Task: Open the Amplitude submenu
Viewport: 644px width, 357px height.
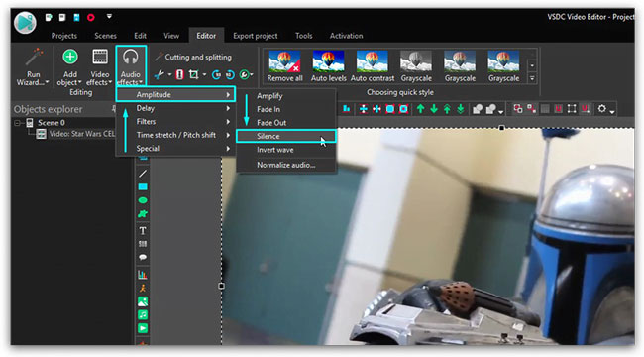Action: click(x=175, y=94)
